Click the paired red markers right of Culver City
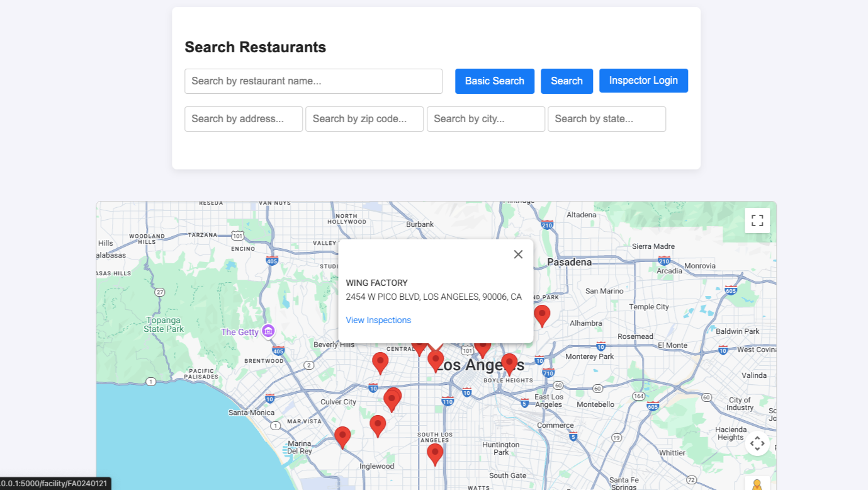The image size is (868, 490). tap(393, 400)
